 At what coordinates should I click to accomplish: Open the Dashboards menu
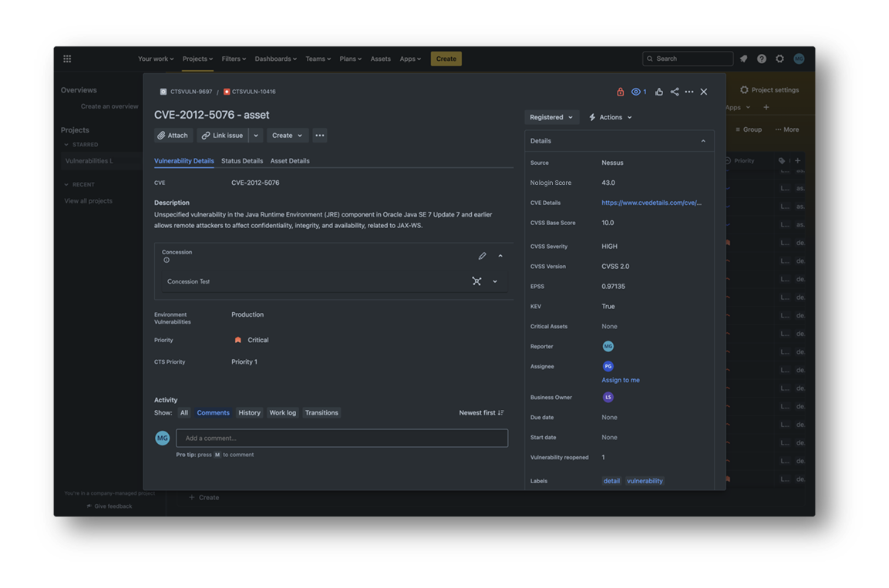pyautogui.click(x=275, y=59)
